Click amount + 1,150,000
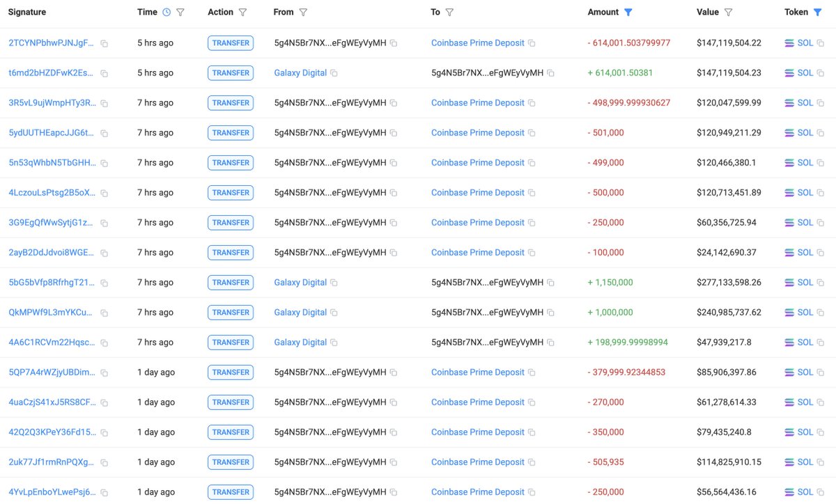The image size is (836, 504). click(610, 283)
